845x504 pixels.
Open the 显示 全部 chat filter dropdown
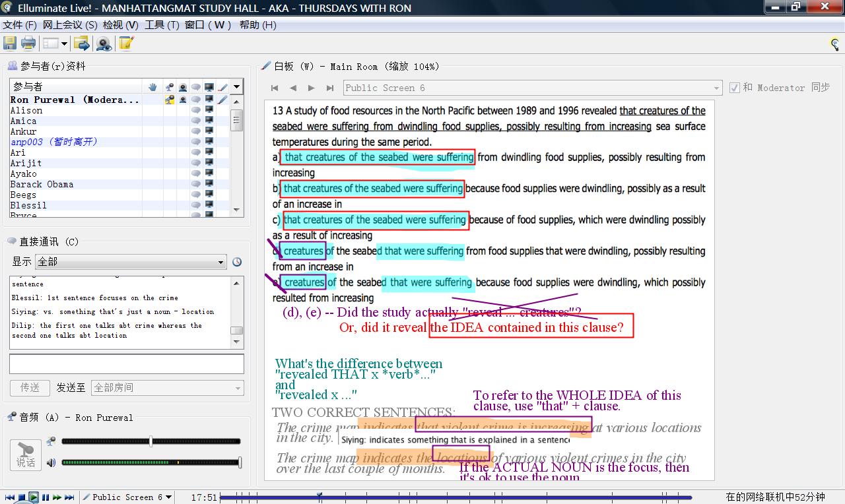coord(131,262)
